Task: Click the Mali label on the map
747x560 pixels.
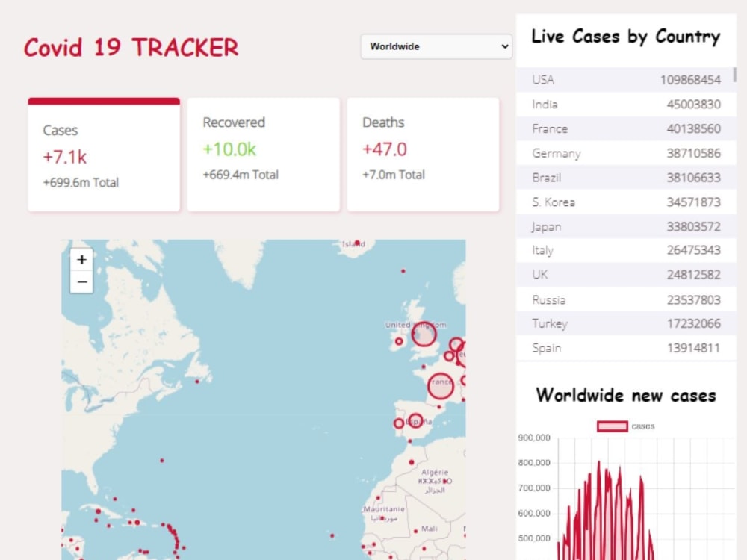Action: point(430,529)
